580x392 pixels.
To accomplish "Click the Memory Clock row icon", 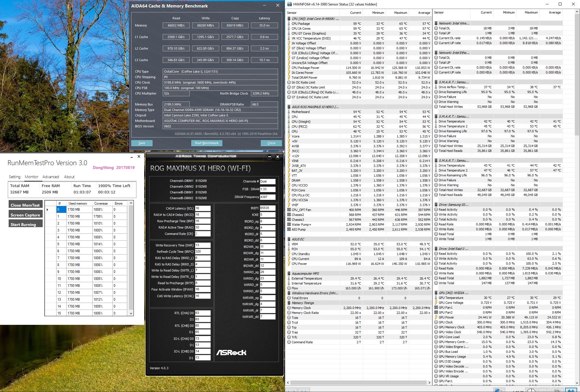I will 289,308.
